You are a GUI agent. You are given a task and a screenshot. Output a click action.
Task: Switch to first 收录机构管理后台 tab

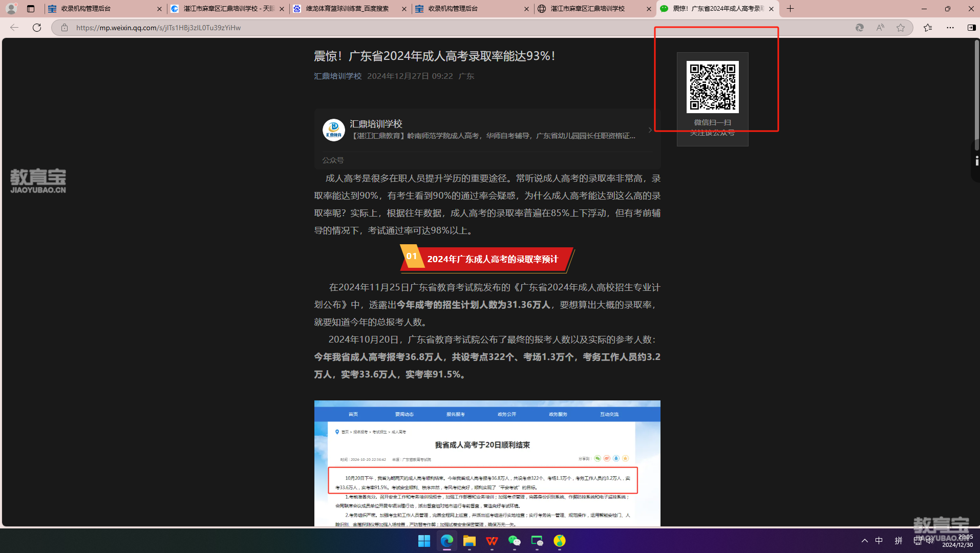(105, 9)
